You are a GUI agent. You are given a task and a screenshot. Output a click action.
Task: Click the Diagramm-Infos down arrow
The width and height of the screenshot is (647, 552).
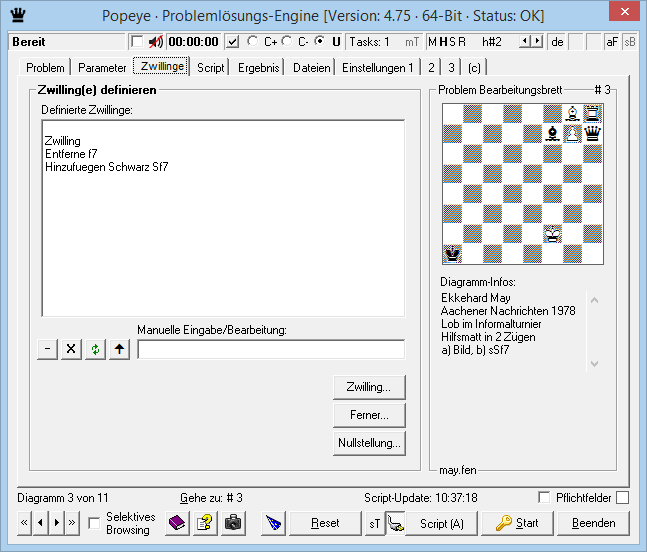point(594,363)
